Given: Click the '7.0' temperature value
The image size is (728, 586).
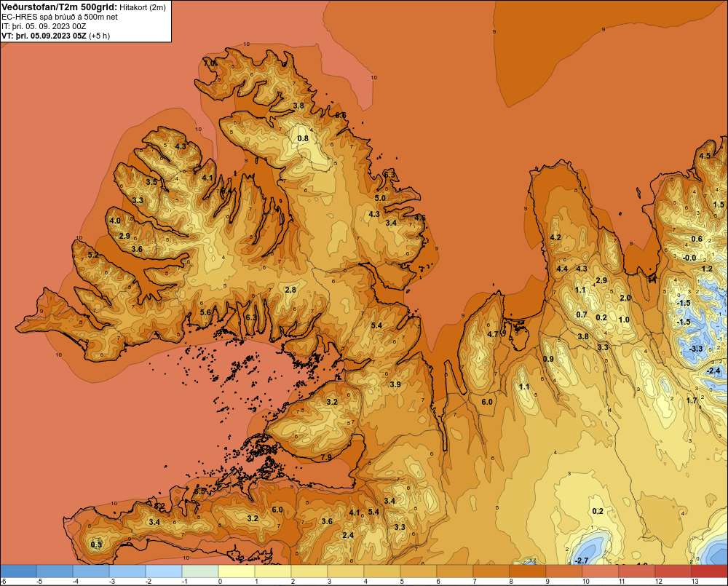Looking at the screenshot, I should 210,63.
